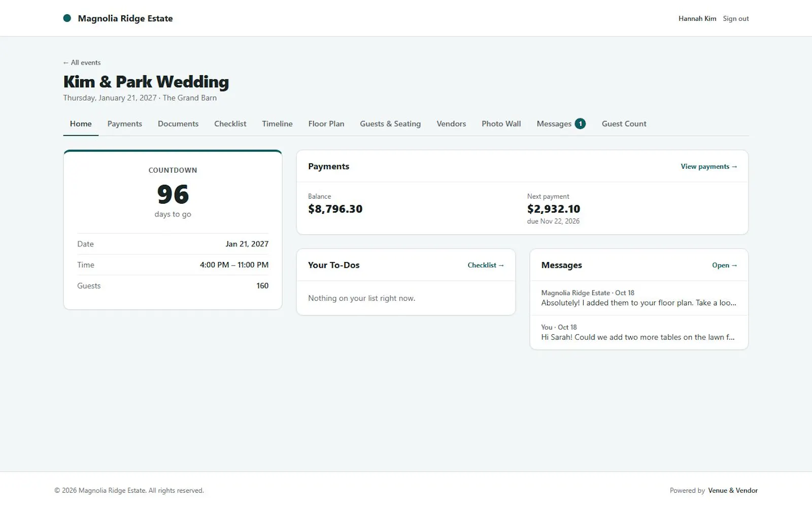Image resolution: width=812 pixels, height=508 pixels.
Task: Click the unread badge on Messages tab
Action: [580, 123]
